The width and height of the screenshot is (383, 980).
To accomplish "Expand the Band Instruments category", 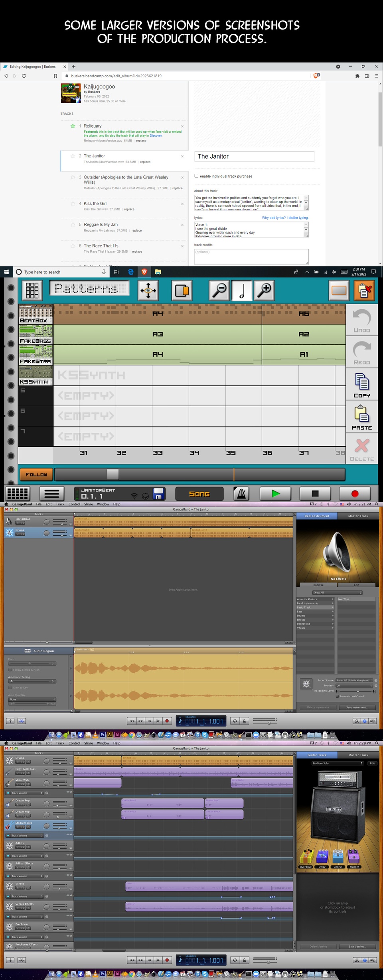I will pos(315,603).
